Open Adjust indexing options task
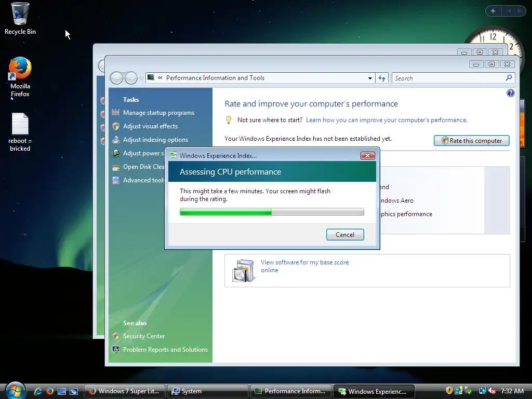Viewport: 532px width, 399px height. [155, 140]
